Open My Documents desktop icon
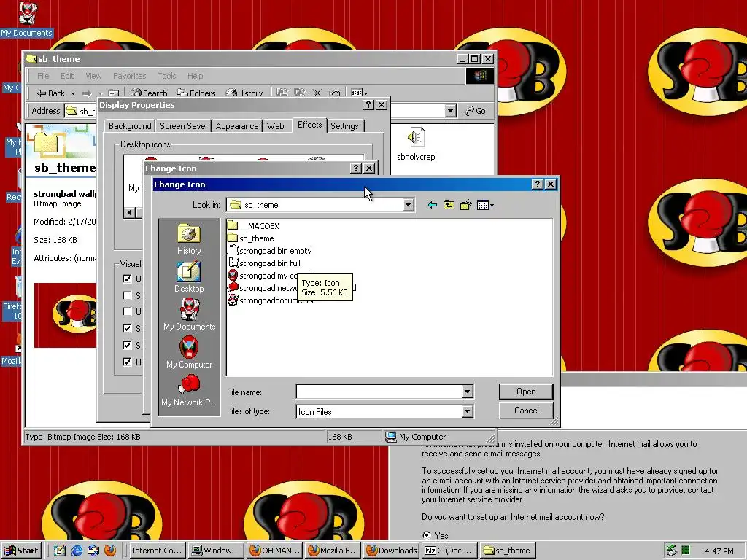The width and height of the screenshot is (747, 560). [27, 19]
